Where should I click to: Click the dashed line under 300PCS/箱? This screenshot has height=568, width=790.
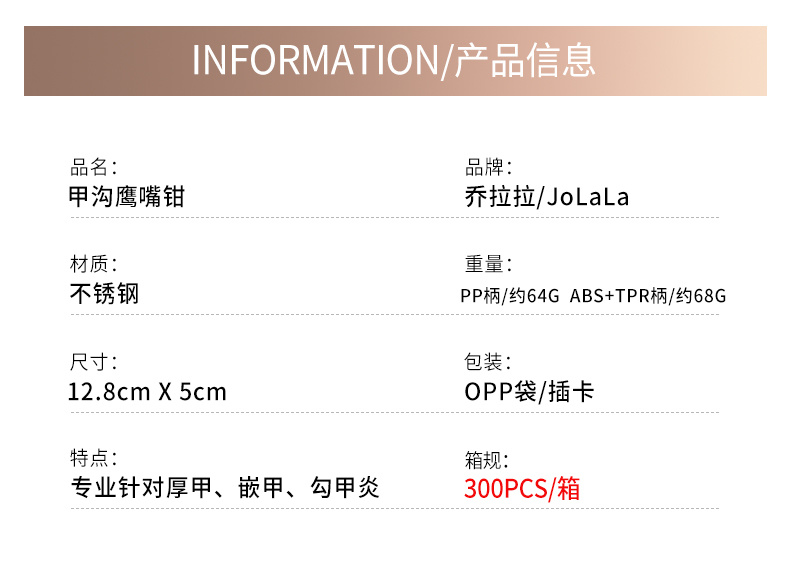click(x=590, y=509)
